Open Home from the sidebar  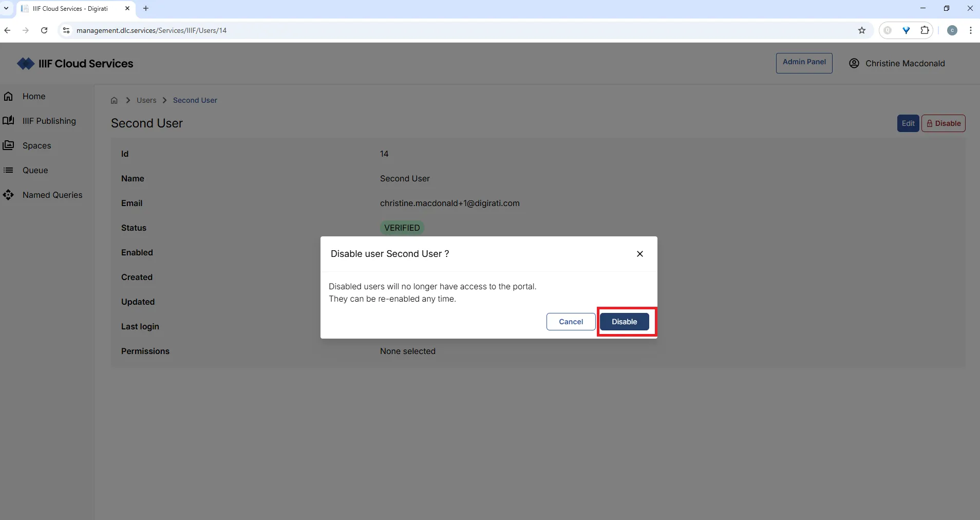[x=34, y=96]
